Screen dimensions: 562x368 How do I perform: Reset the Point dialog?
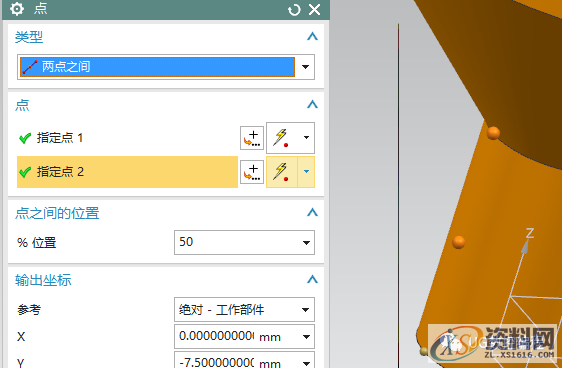coord(294,10)
